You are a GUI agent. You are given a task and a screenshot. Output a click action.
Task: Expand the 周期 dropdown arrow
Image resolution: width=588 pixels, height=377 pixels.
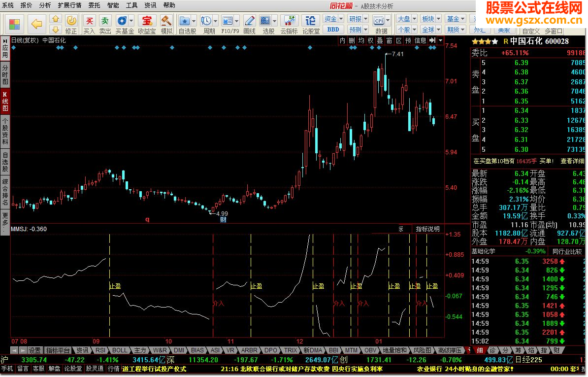click(215, 21)
